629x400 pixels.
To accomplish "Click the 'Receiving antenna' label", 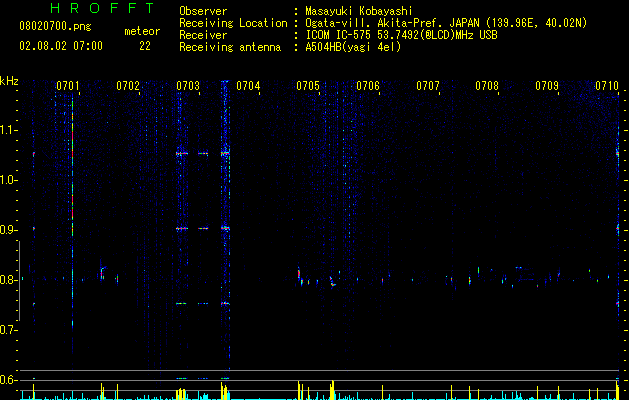I will coord(230,47).
